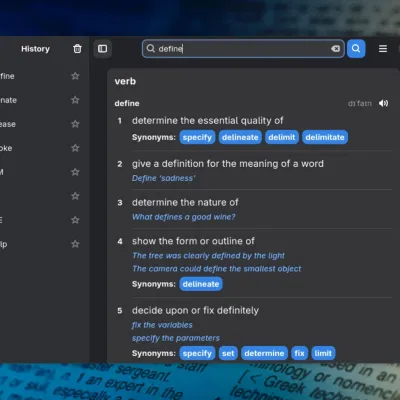Click definition 'determine the nature of'

click(x=185, y=202)
